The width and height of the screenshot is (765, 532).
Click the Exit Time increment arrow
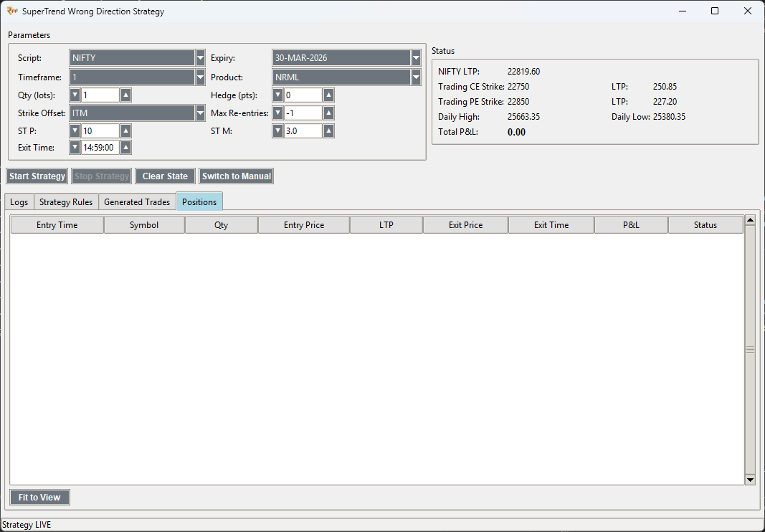coord(125,148)
